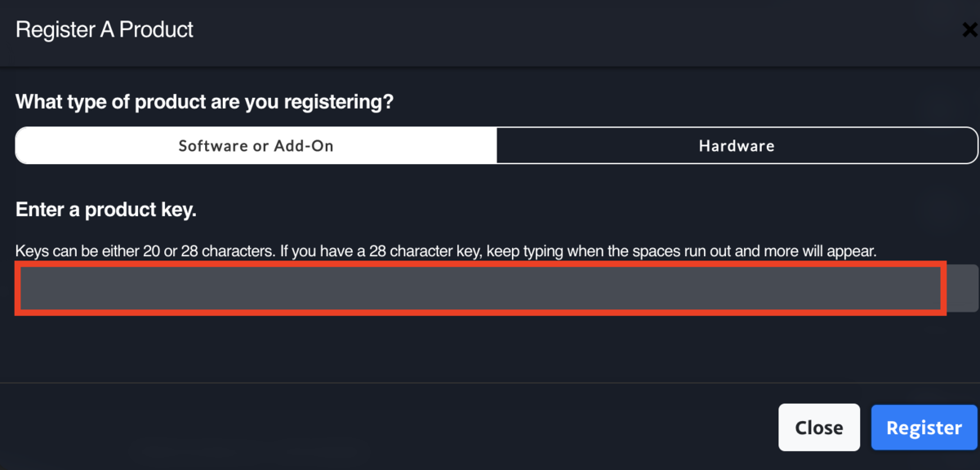Click the gray segment right of the key field
The width and height of the screenshot is (980, 470).
tap(963, 288)
